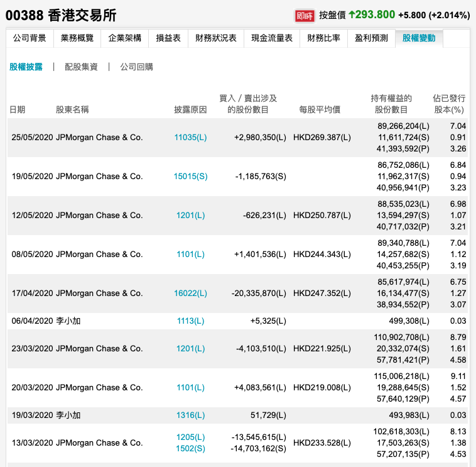Click the red 即時 real-time badge
Image resolution: width=476 pixels, height=467 pixels.
tap(304, 16)
